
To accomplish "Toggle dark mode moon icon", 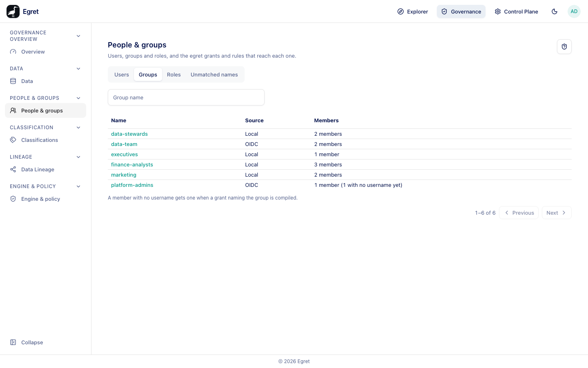I will click(x=555, y=11).
